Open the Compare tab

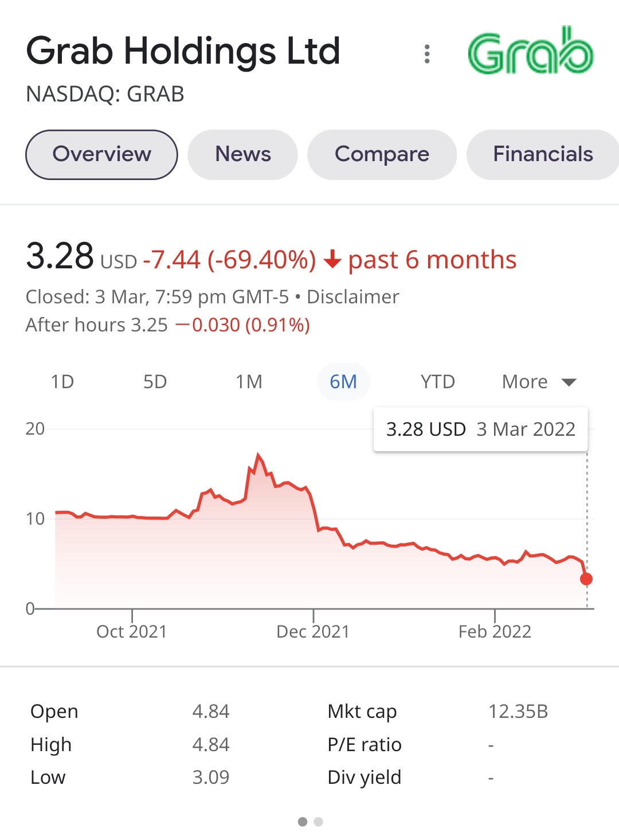(382, 155)
